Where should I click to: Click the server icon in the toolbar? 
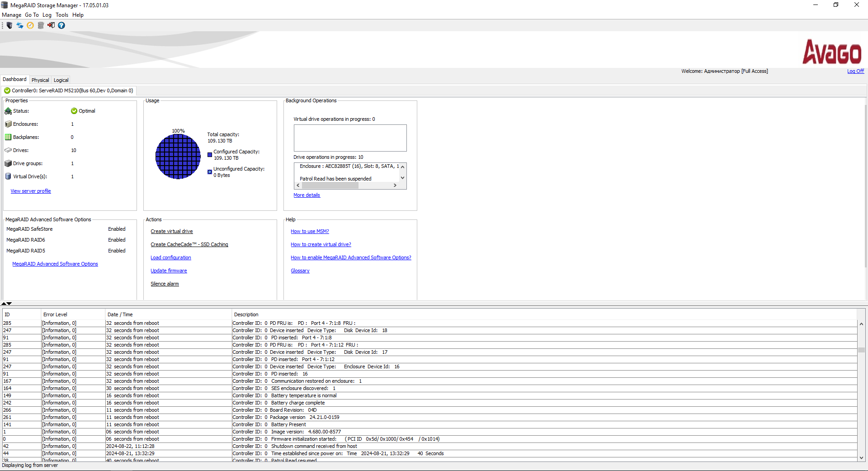point(9,25)
